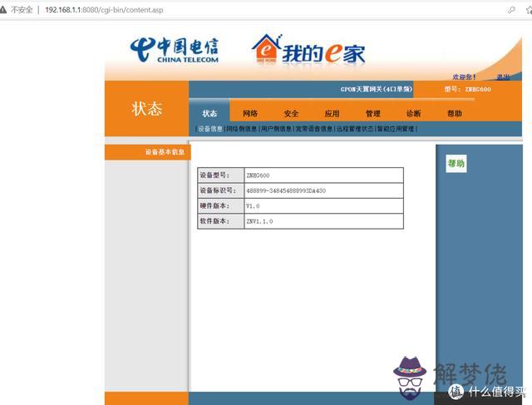The height and width of the screenshot is (405, 532).
Task: Select the 用户侧信息 submenu link
Action: point(276,129)
